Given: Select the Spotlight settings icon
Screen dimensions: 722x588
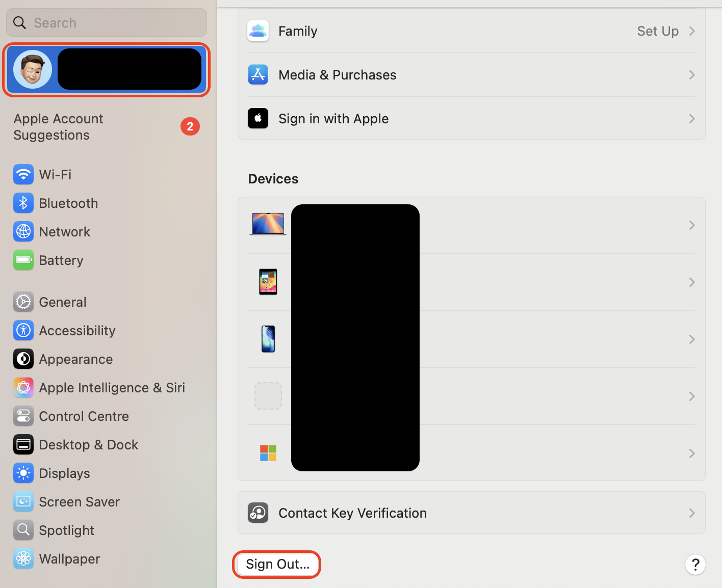Looking at the screenshot, I should 23,530.
